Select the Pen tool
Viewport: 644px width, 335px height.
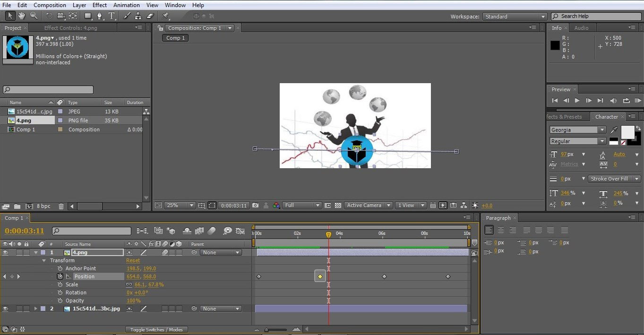click(100, 15)
